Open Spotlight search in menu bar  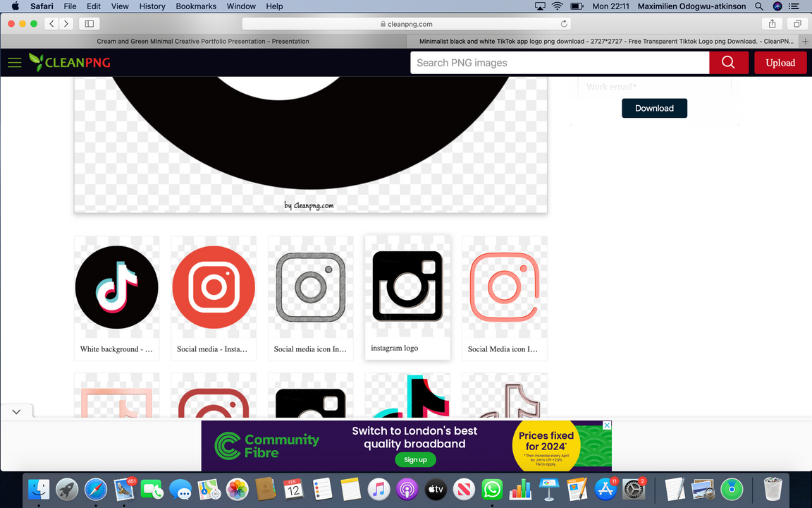[758, 6]
